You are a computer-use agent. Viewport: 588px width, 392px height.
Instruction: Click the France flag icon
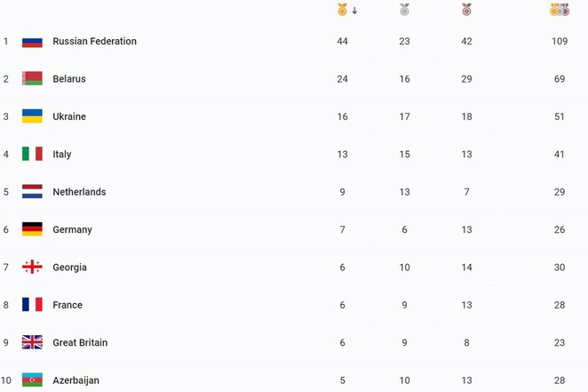(32, 305)
